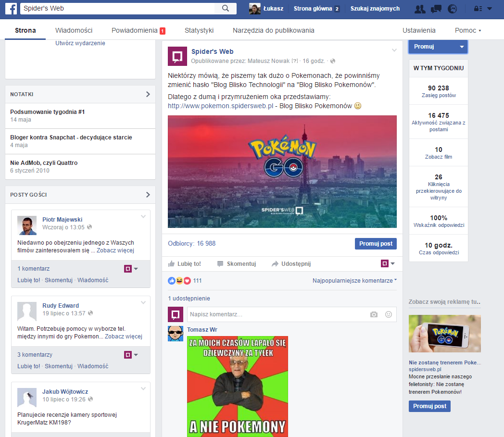Open emoji picker in comment box
This screenshot has width=504, height=437.
point(389,314)
